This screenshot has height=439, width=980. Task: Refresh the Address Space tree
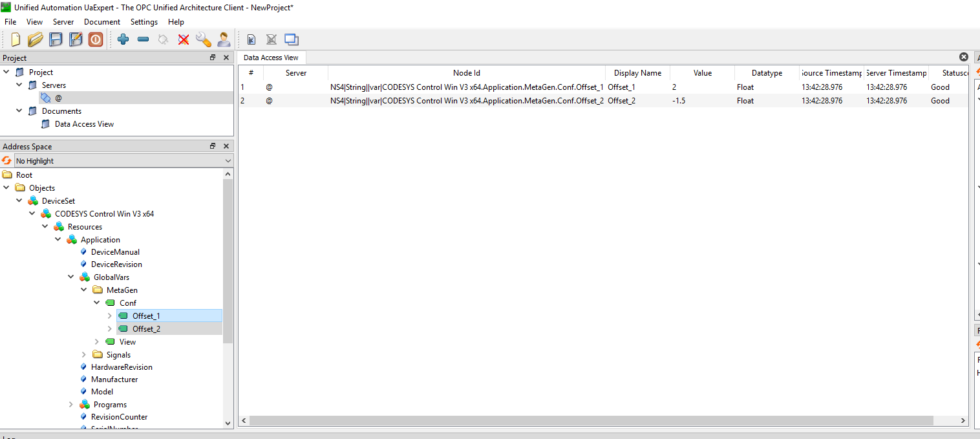(7, 160)
